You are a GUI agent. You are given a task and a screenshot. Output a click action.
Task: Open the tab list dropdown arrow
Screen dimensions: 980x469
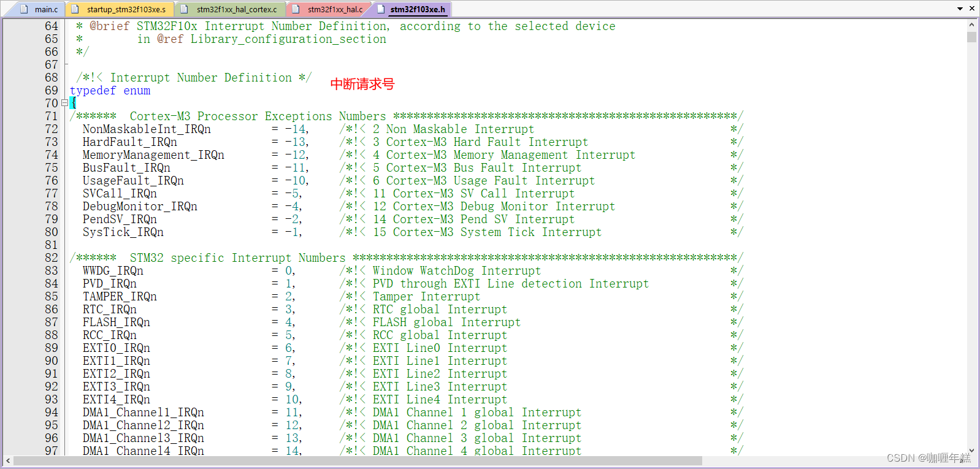(960, 9)
